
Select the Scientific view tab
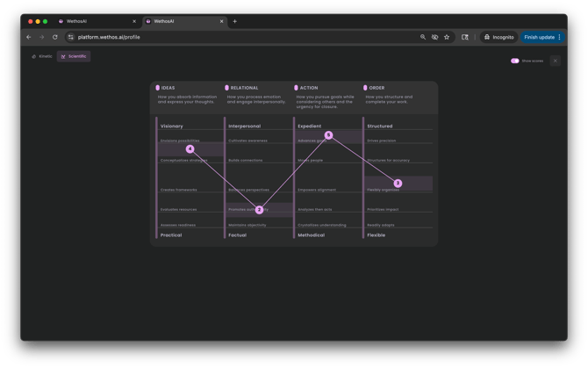coord(74,56)
